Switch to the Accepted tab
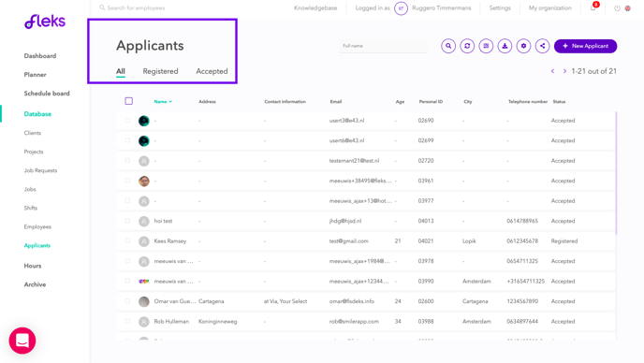Image resolution: width=644 pixels, height=363 pixels. tap(212, 71)
